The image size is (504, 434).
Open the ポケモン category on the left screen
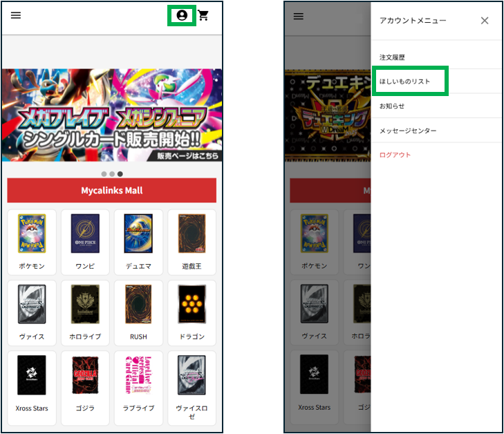point(32,241)
